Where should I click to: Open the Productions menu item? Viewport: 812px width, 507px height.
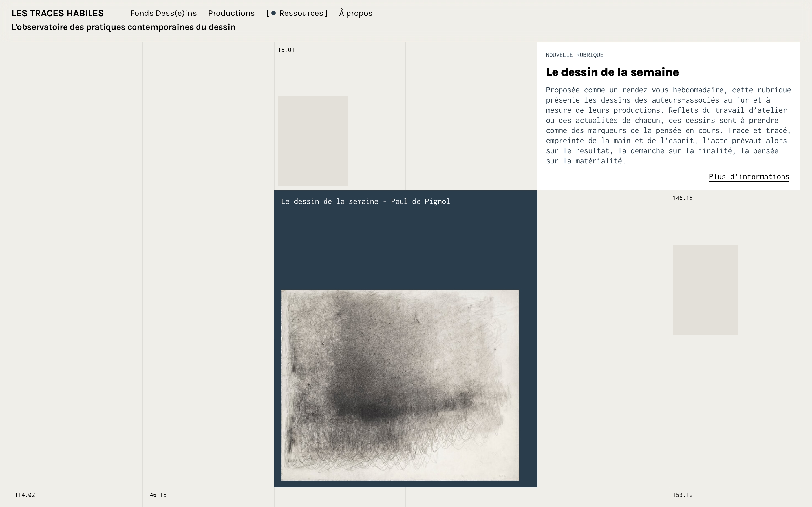[x=231, y=14]
